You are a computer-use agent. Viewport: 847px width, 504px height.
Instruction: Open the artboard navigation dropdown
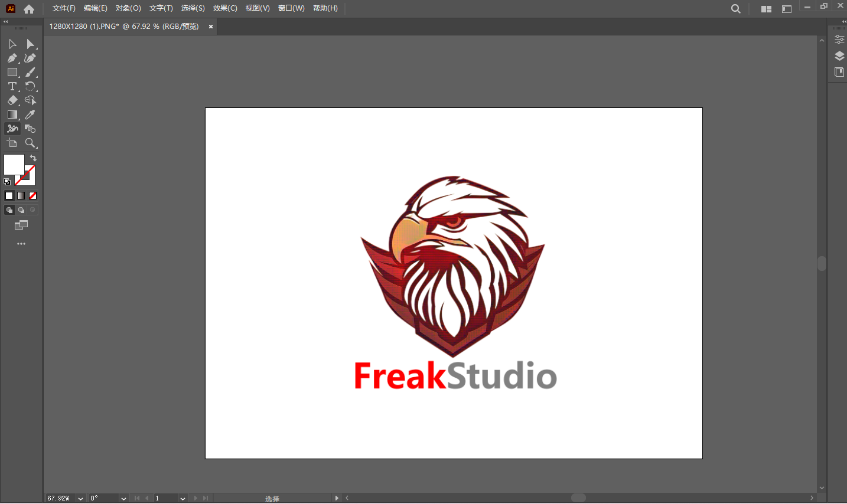coord(183,499)
